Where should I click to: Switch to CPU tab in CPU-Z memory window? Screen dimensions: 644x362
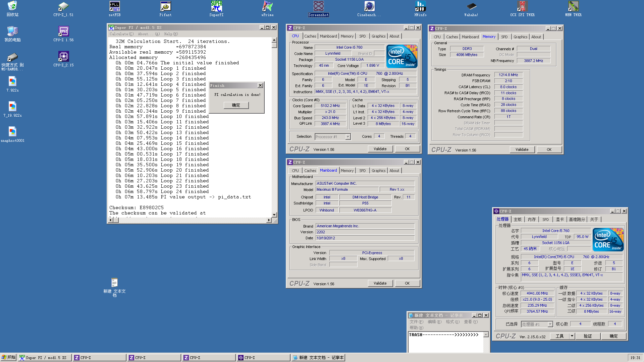[437, 37]
